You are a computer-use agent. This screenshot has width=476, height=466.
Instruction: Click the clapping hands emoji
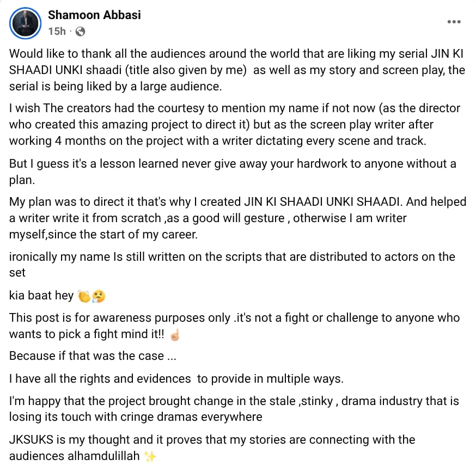tap(84, 296)
